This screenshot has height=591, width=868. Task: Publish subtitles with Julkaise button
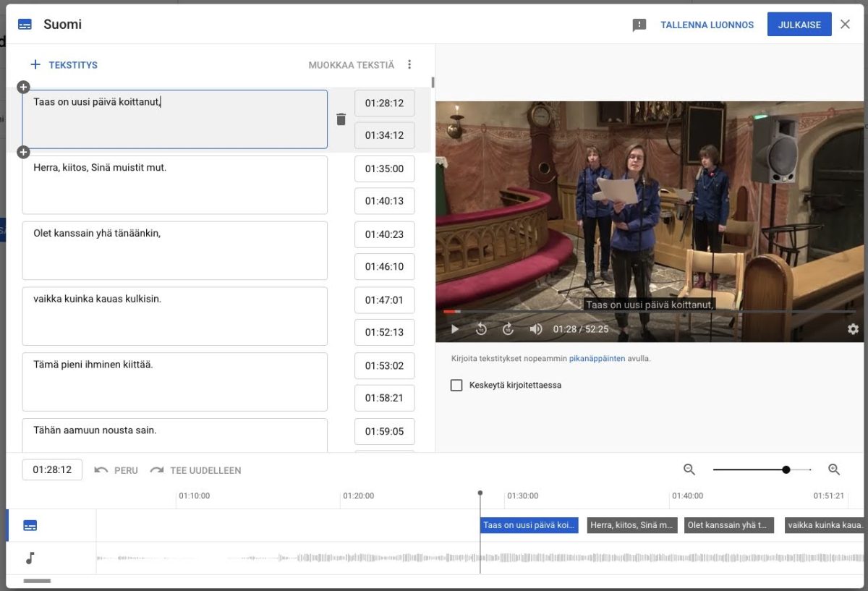pos(799,25)
